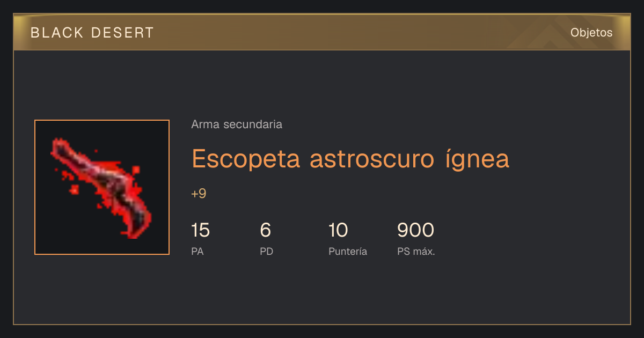This screenshot has width=644, height=338.
Task: Open the BLACK DESERT title logo
Action: (x=92, y=33)
